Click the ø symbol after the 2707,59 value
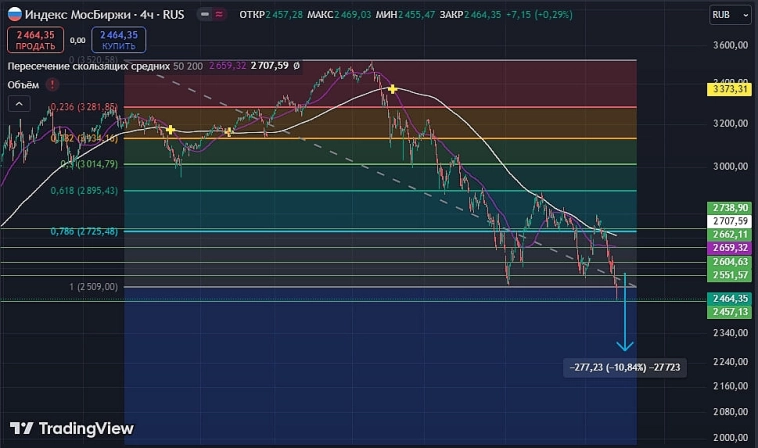The height and width of the screenshot is (448, 758). (296, 65)
